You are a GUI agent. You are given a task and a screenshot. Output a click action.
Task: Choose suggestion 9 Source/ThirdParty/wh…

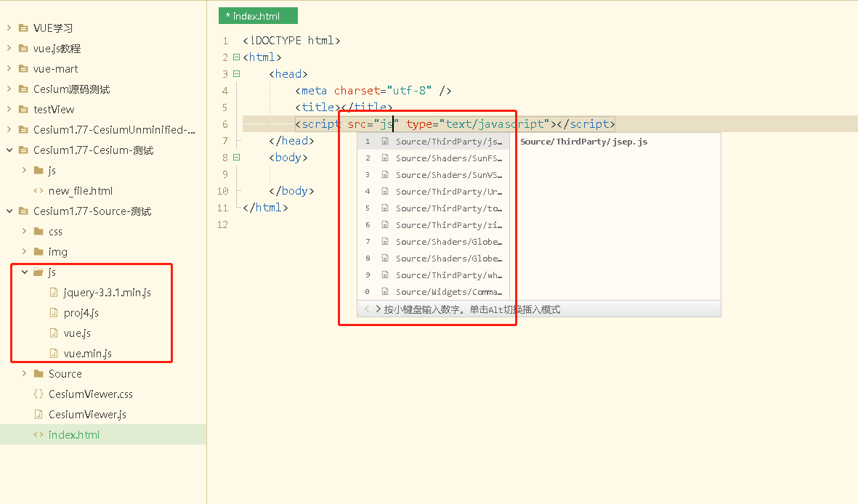(434, 275)
